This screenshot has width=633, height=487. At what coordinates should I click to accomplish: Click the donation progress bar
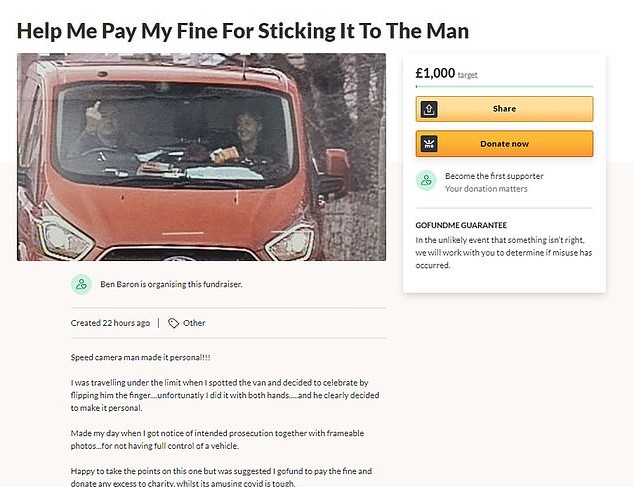(504, 86)
